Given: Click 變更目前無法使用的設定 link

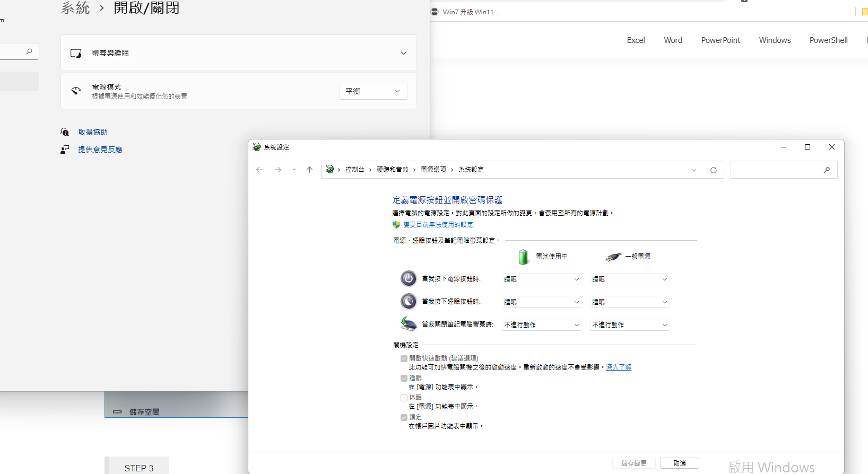Looking at the screenshot, I should [x=438, y=225].
